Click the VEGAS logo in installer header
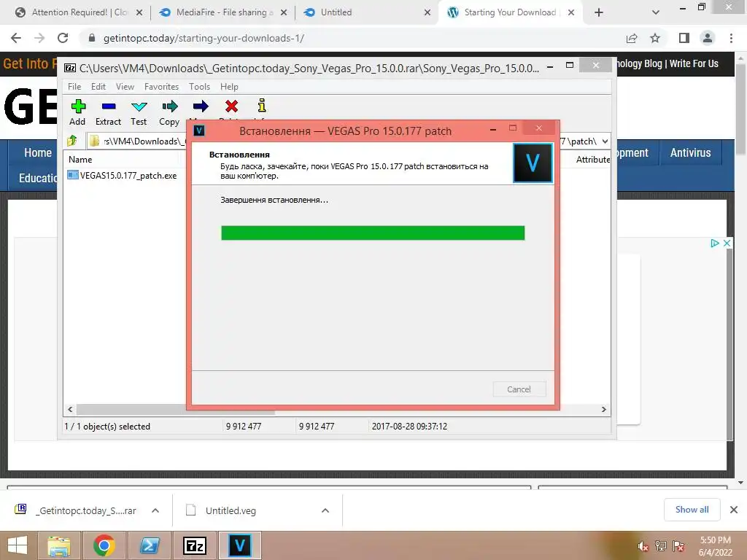Screen dimensions: 747x560 533,163
